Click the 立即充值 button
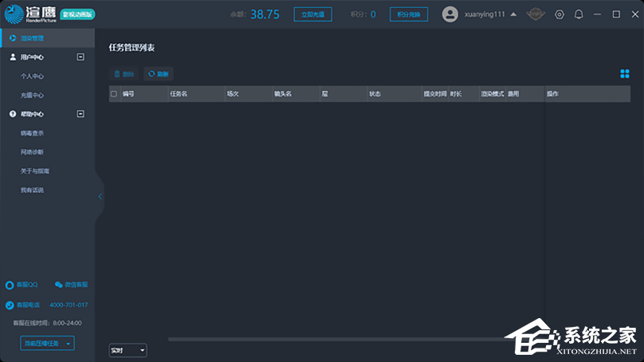Screen dimensions: 644x362 coord(312,14)
